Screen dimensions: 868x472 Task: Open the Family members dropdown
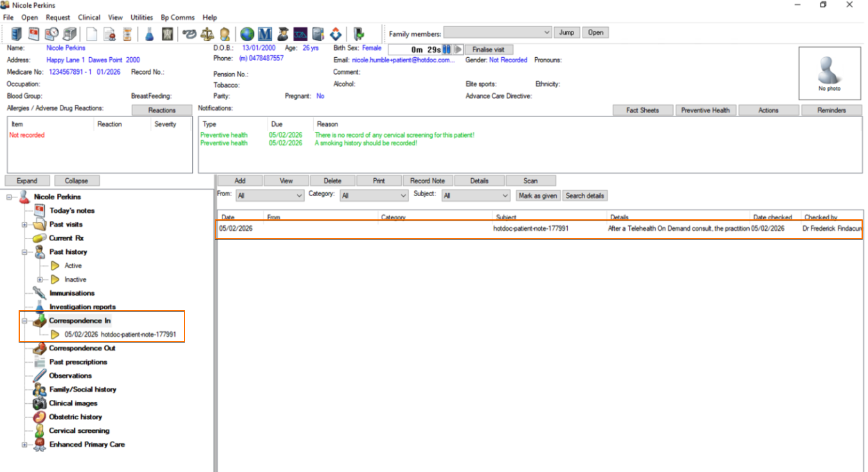tap(498, 33)
